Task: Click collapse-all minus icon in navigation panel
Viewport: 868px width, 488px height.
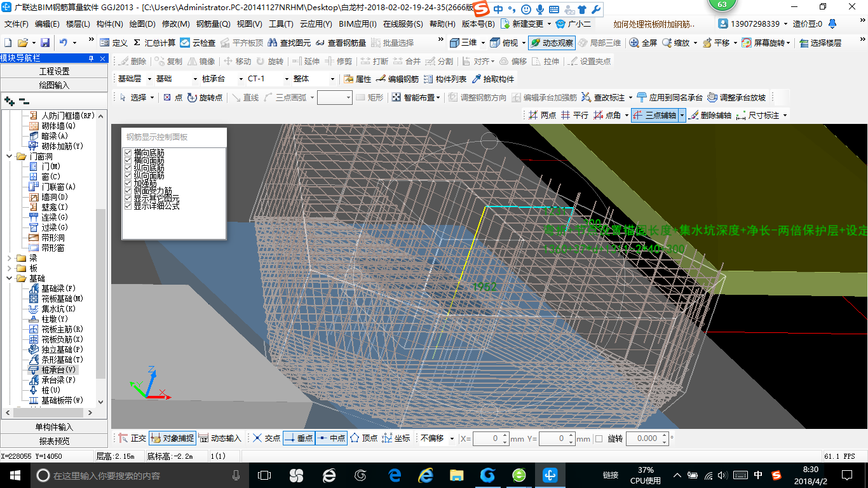Action: coord(24,100)
